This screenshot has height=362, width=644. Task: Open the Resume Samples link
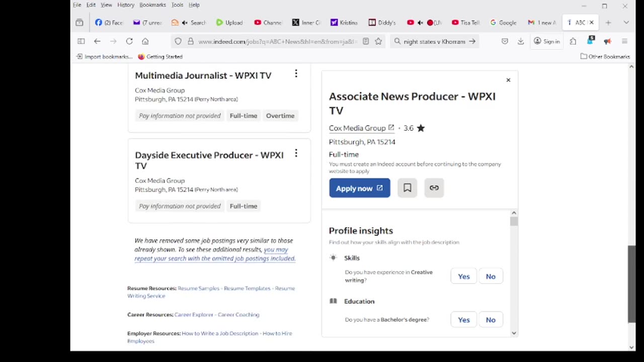pos(198,289)
